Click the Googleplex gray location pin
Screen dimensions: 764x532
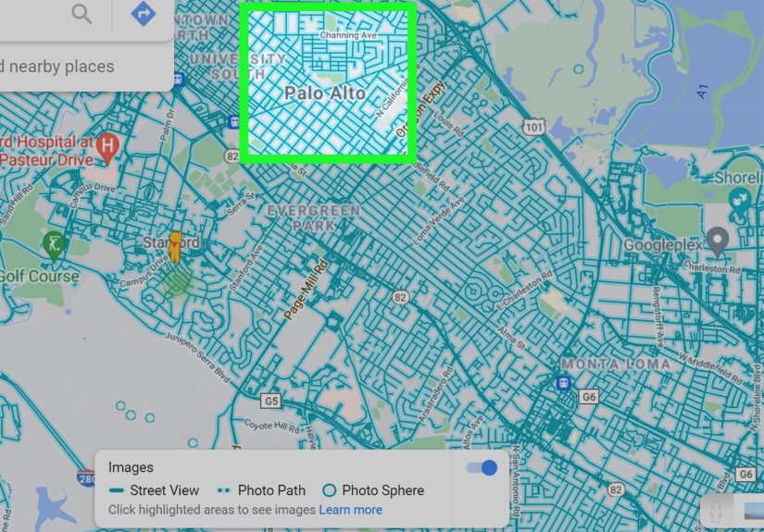click(717, 242)
